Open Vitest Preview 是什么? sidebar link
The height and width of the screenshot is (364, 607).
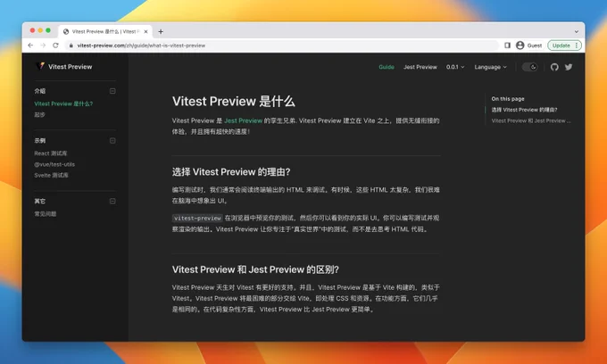(x=63, y=103)
